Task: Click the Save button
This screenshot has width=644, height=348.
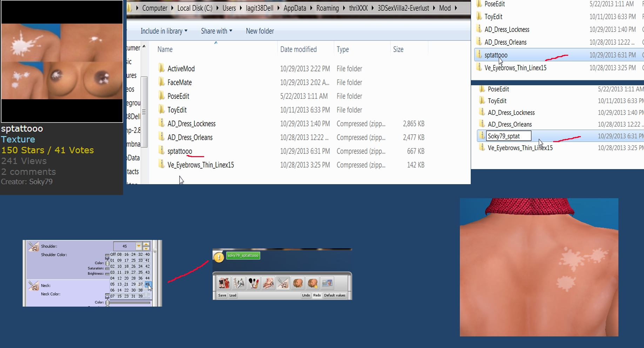Action: pyautogui.click(x=222, y=295)
